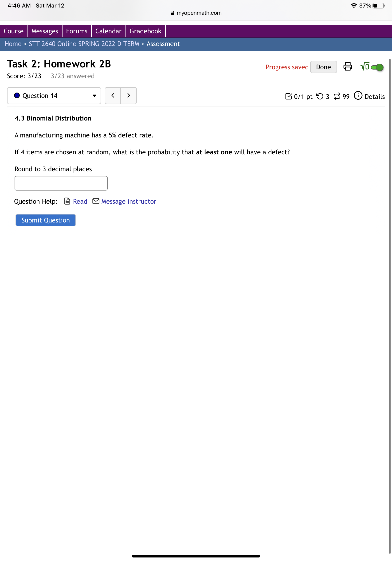Click the regenerate question versions icon
Viewport: 392px width, 561px height.
coord(337,97)
